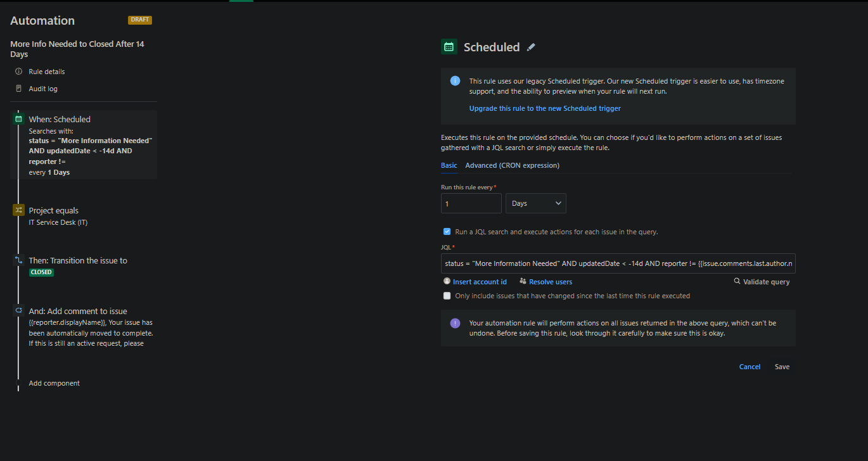Open Rule details in sidebar
The image size is (868, 461).
point(47,72)
